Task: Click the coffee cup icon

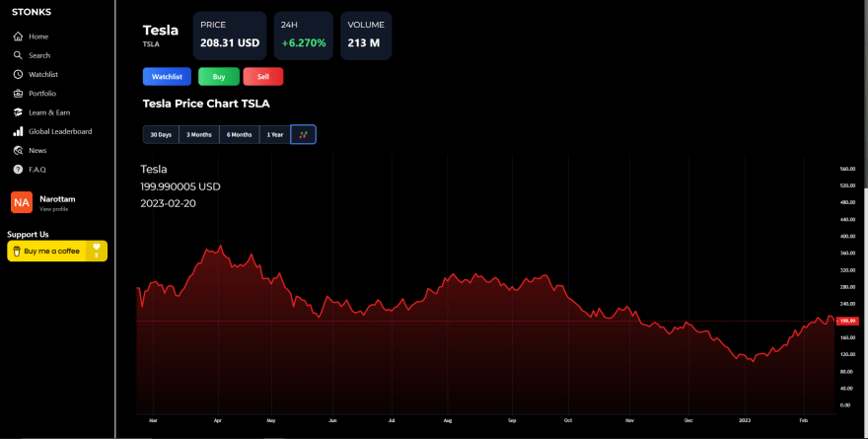Action: (17, 252)
